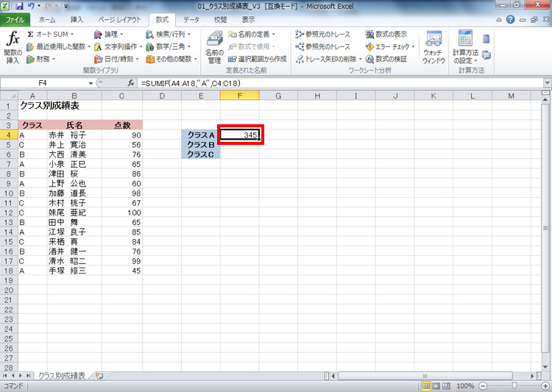Image resolution: width=552 pixels, height=392 pixels.
Task: Switch to the 表示 tab
Action: pyautogui.click(x=248, y=20)
